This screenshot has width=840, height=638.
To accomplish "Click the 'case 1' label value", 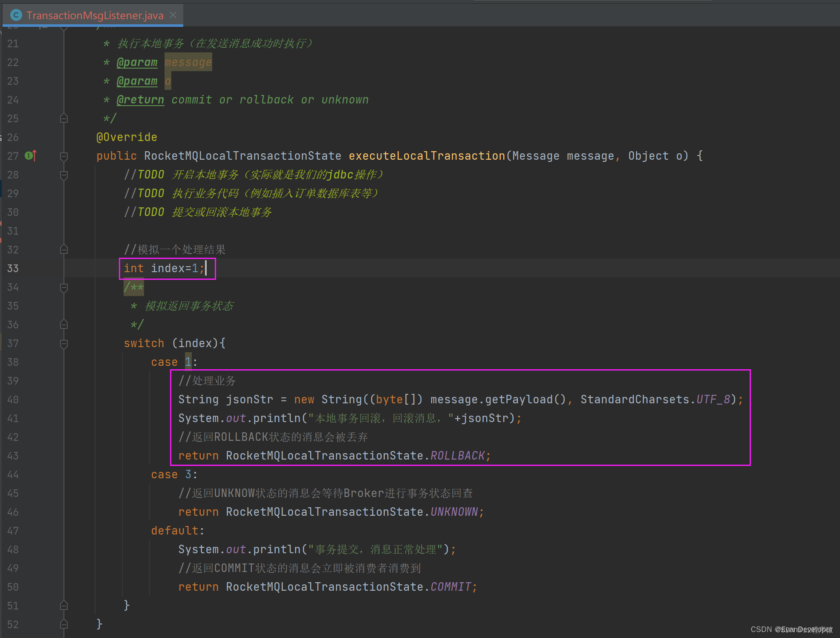I will 188,362.
